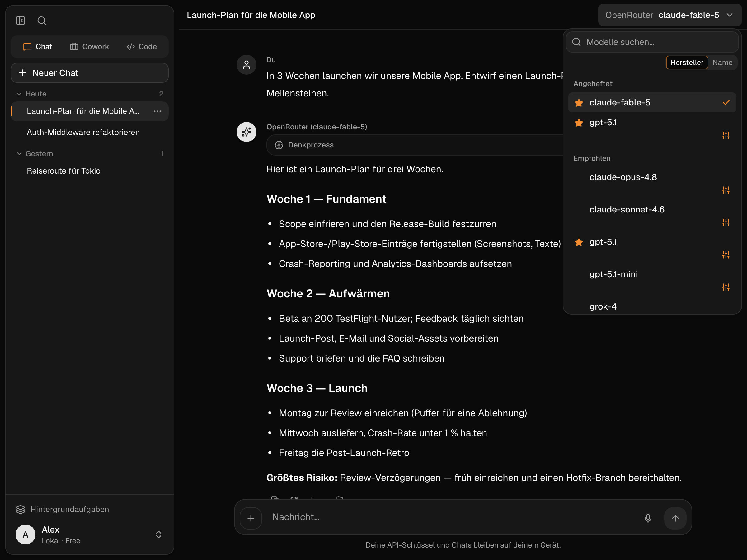Open Reiseroute für Tokio chat

(90, 171)
